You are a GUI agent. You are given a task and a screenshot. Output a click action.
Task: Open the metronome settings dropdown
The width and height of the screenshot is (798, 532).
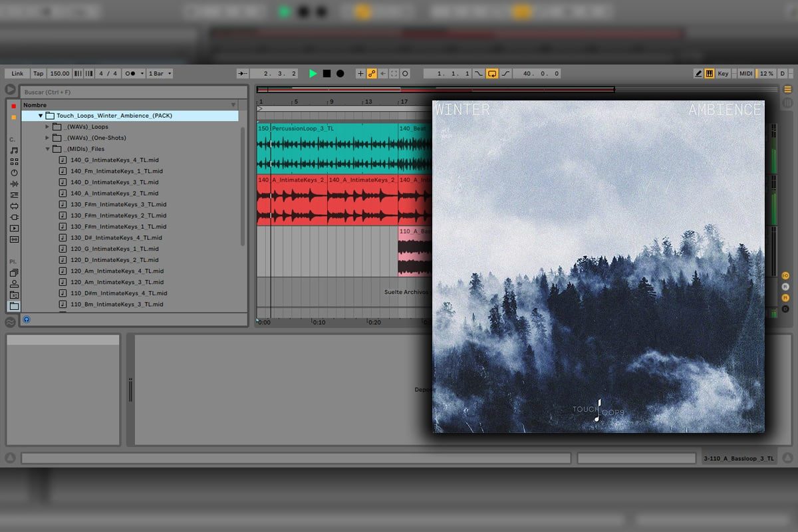pos(142,74)
